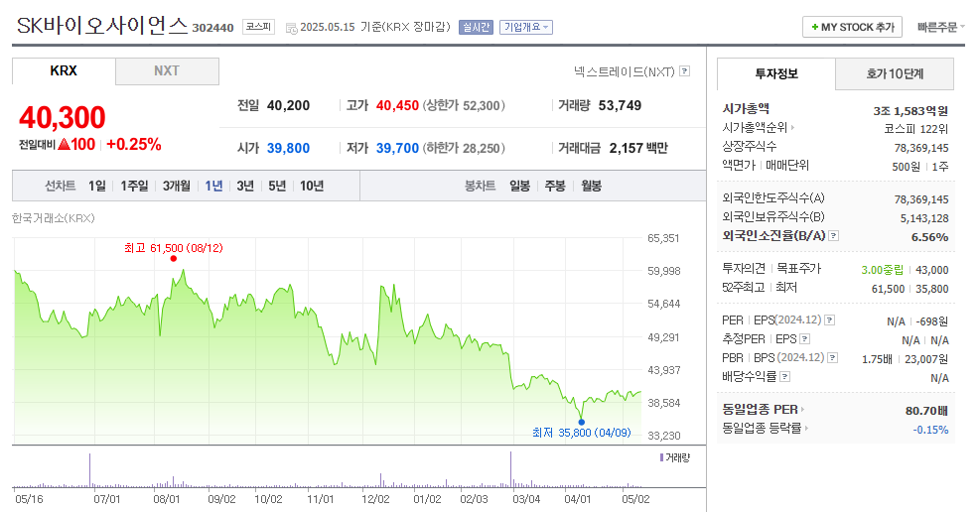Click the calendar icon before the date 2025.05.15
Screen dimensions: 980x512
(x=291, y=28)
